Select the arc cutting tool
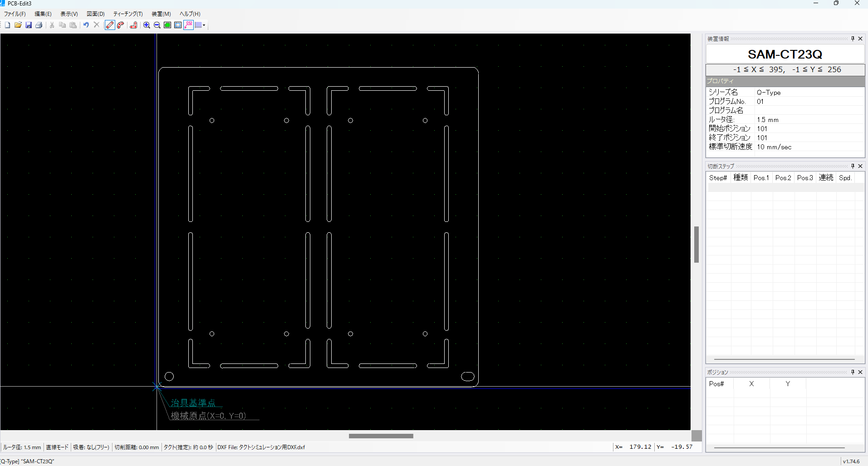Image resolution: width=868 pixels, height=466 pixels. pos(120,25)
